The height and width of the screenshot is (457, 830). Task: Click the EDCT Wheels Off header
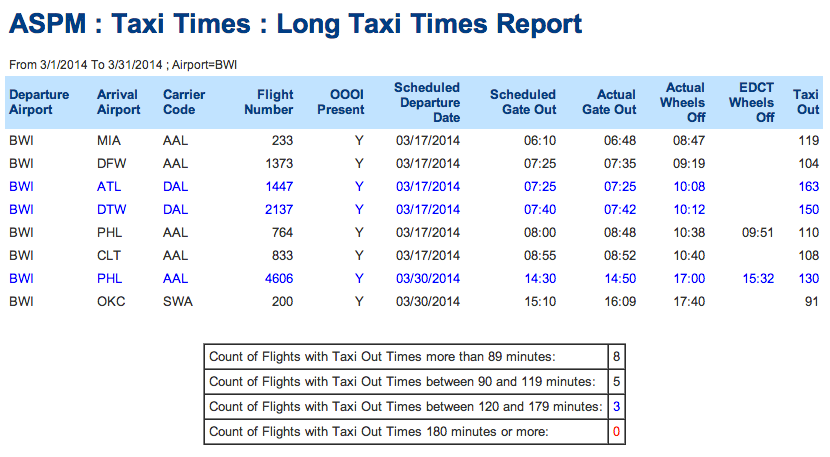pyautogui.click(x=751, y=102)
